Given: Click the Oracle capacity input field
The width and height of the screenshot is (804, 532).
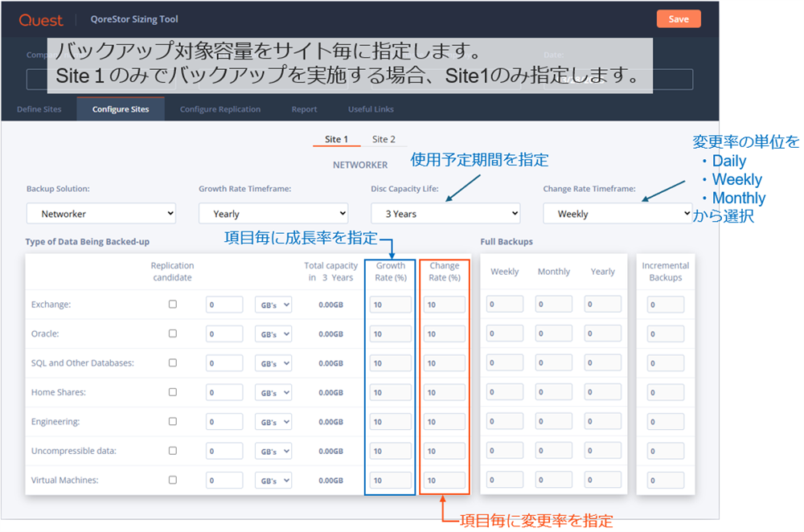Looking at the screenshot, I should point(224,334).
